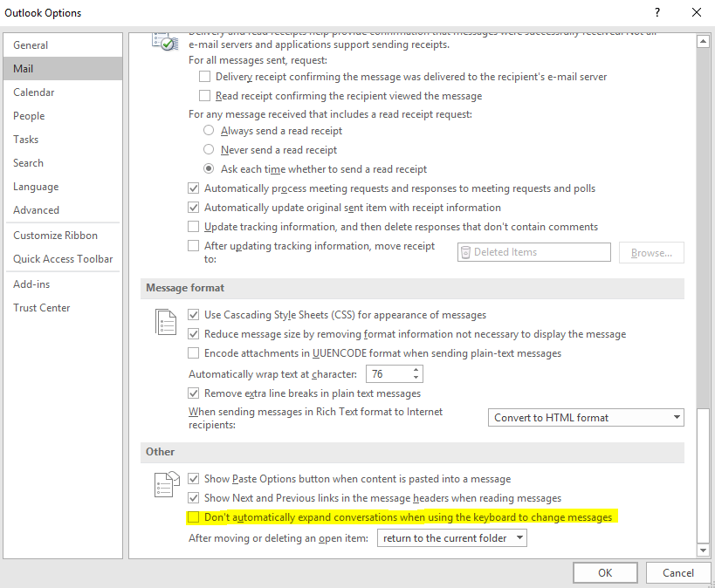715x588 pixels.
Task: Click 'After moving or deleting an open item' label
Action: click(278, 538)
